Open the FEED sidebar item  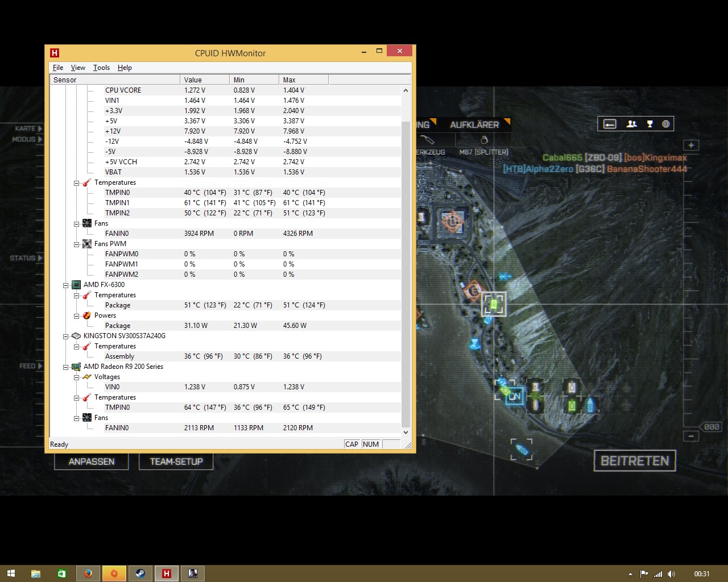[31, 366]
